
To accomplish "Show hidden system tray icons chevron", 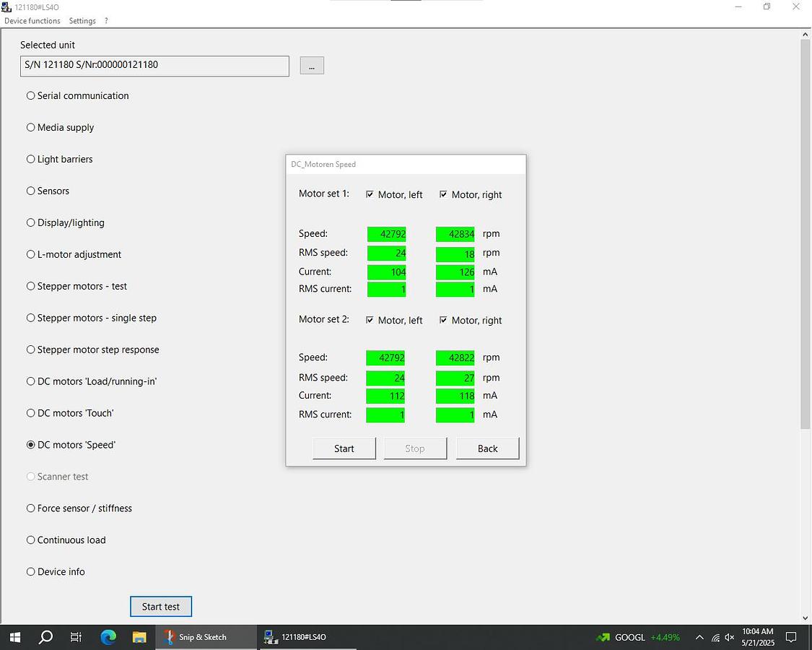I will tap(699, 638).
